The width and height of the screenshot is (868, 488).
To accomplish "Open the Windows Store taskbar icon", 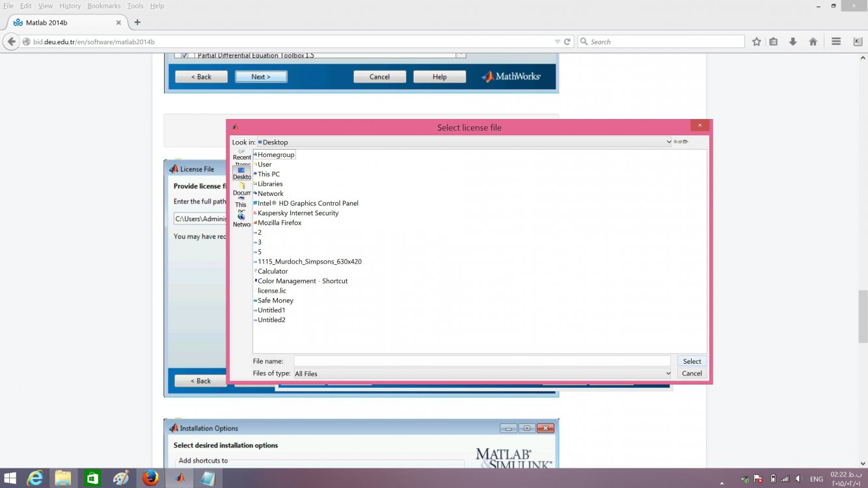I will 92,478.
